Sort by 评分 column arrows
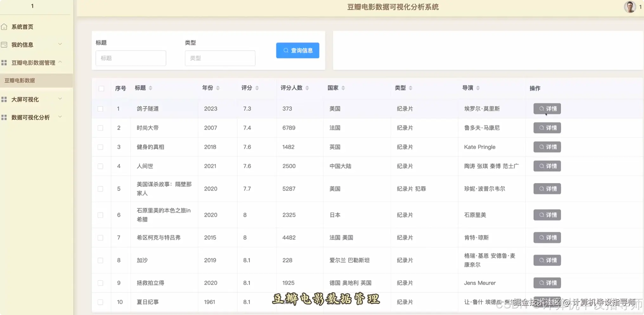644x315 pixels. click(x=257, y=88)
